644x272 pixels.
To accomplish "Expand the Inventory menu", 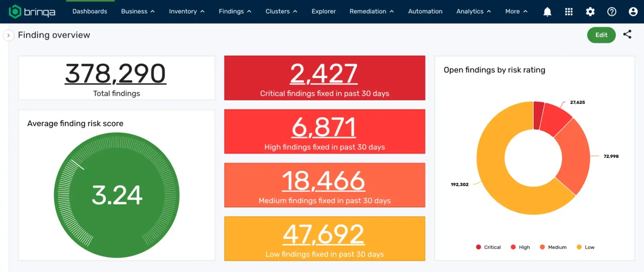I will 187,12.
